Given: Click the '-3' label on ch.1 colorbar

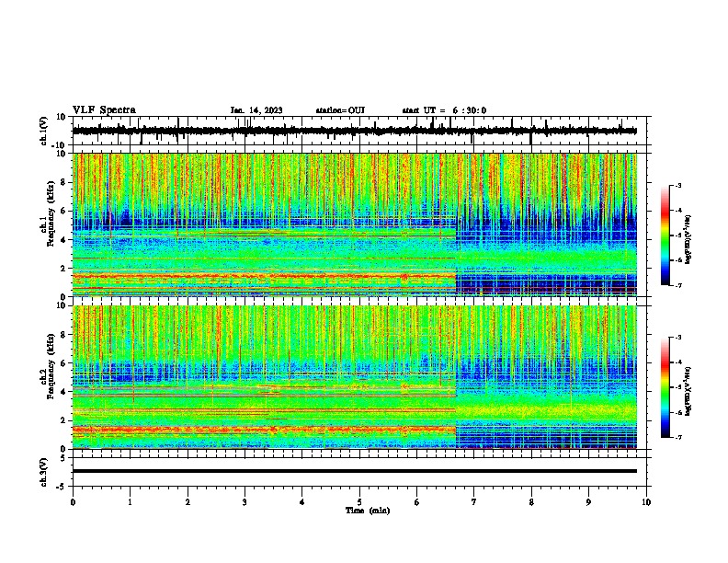Looking at the screenshot, I should point(678,185).
